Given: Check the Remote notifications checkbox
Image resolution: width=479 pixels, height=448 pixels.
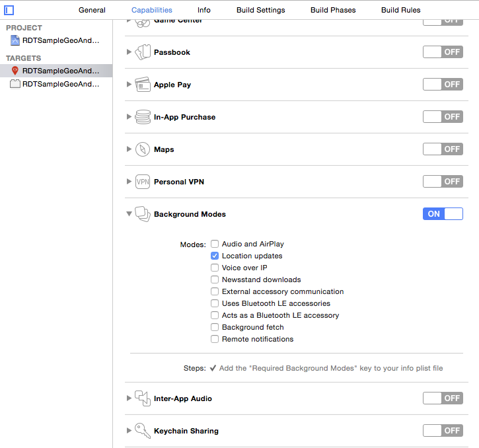Looking at the screenshot, I should [x=215, y=339].
